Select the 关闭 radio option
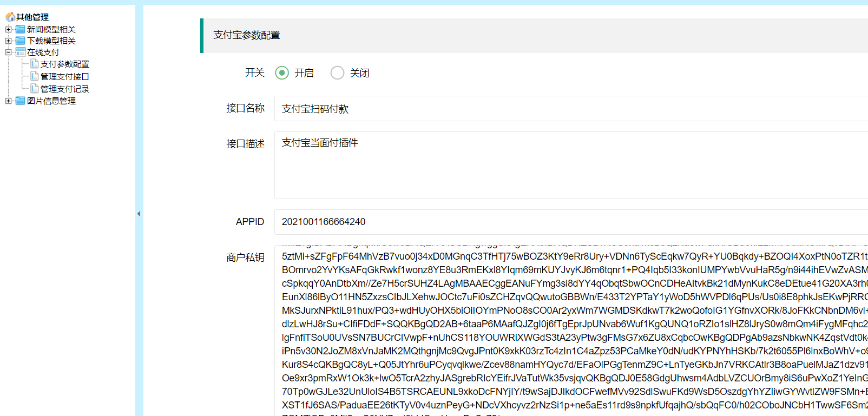The height and width of the screenshot is (416, 868). [x=337, y=72]
